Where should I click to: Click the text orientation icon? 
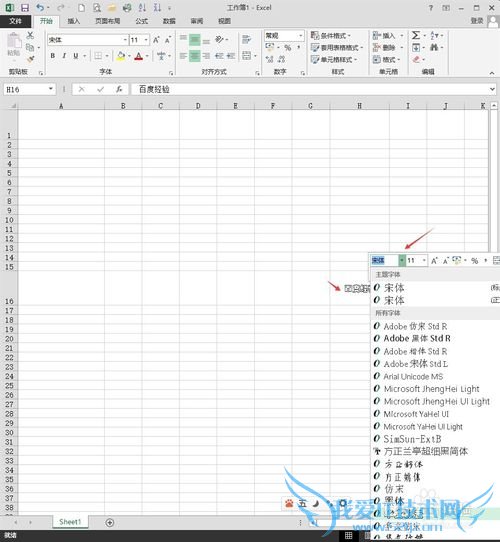tap(220, 39)
